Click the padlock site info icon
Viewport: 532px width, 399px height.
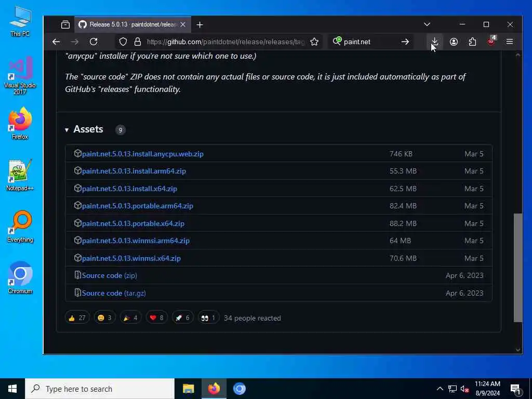click(137, 42)
